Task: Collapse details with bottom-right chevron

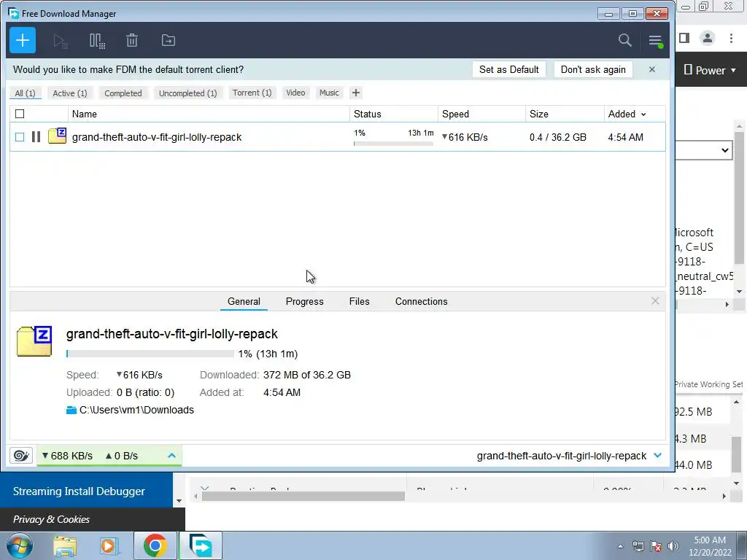Action: [658, 455]
